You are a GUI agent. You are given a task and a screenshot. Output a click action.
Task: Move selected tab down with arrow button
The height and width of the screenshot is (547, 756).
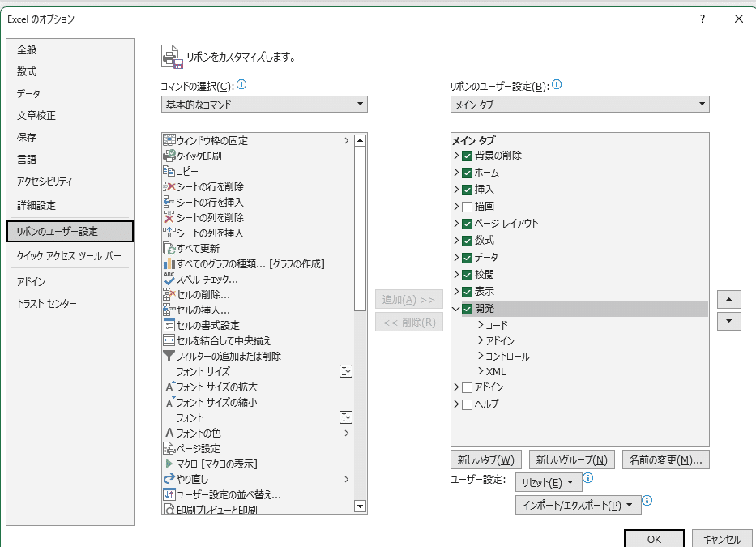[x=729, y=321]
